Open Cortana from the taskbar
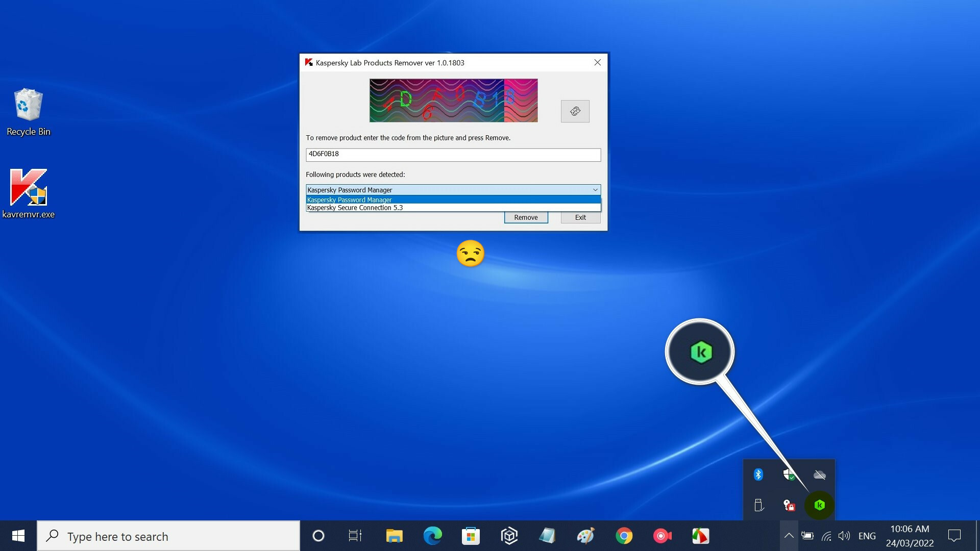980x551 pixels. [318, 536]
